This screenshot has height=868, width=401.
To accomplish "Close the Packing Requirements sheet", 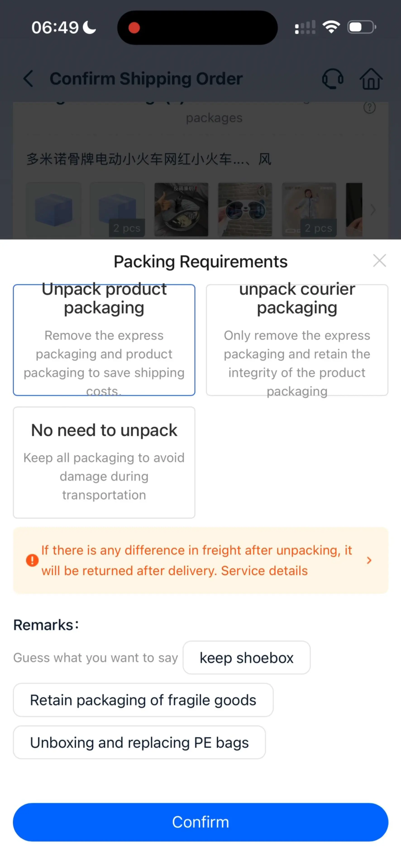I will tap(380, 261).
